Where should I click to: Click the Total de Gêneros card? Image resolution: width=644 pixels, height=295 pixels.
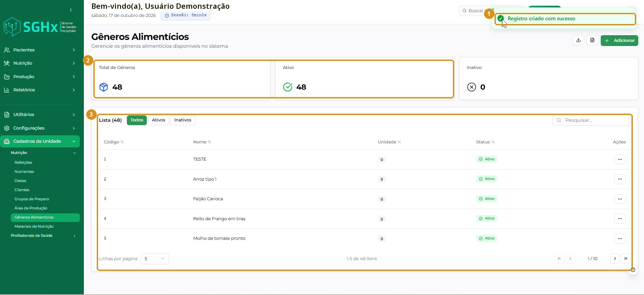[x=181, y=78]
